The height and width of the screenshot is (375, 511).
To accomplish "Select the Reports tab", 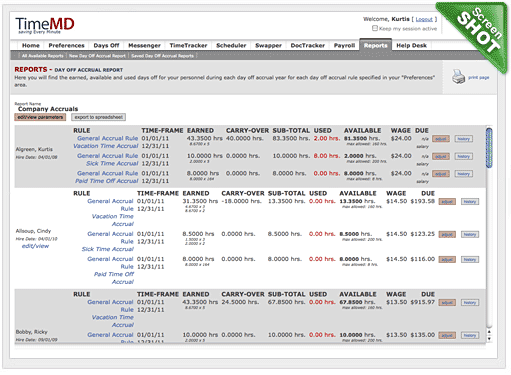I will [375, 45].
